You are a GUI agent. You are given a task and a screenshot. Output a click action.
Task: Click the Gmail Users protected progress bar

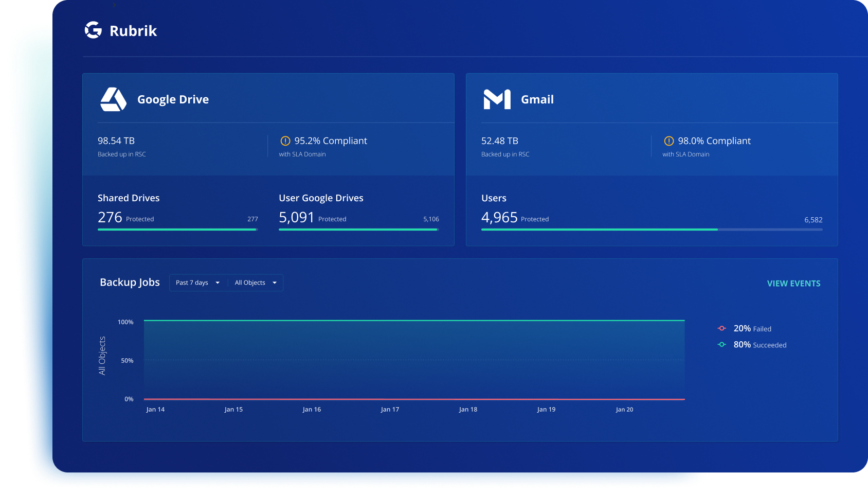pyautogui.click(x=652, y=230)
